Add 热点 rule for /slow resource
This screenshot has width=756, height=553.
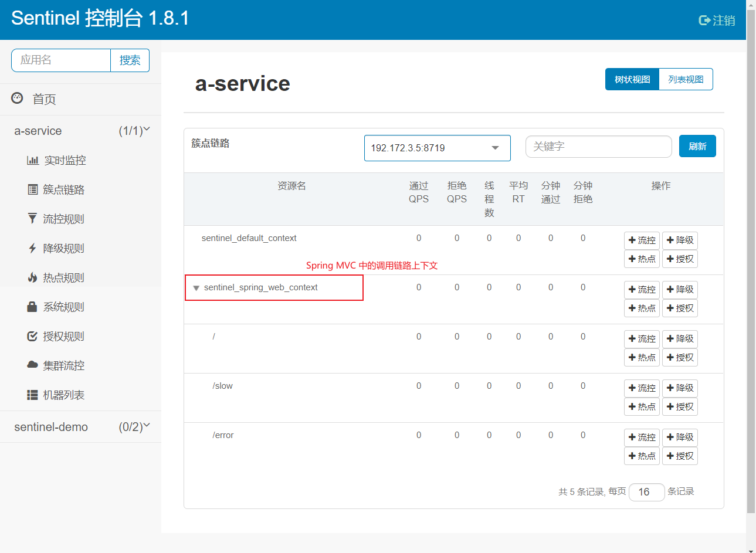642,407
